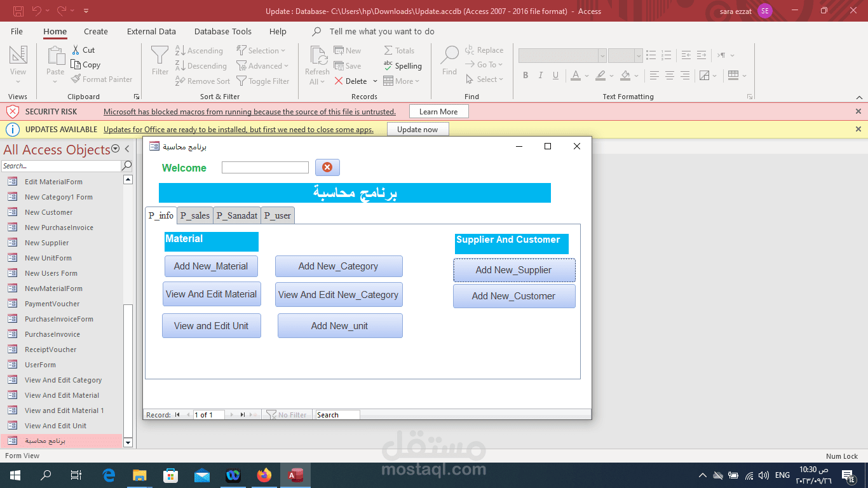
Task: Click Remove Sort in Sort & Filter
Action: pos(203,81)
